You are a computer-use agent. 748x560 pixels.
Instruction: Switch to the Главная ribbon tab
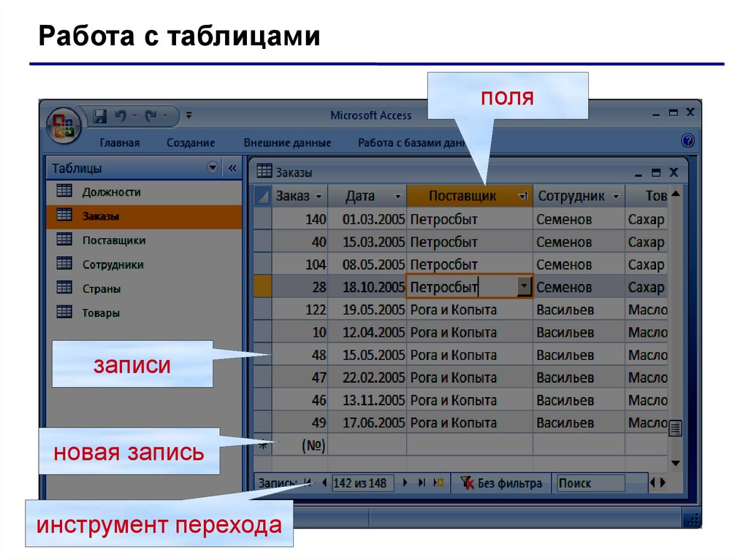point(120,142)
